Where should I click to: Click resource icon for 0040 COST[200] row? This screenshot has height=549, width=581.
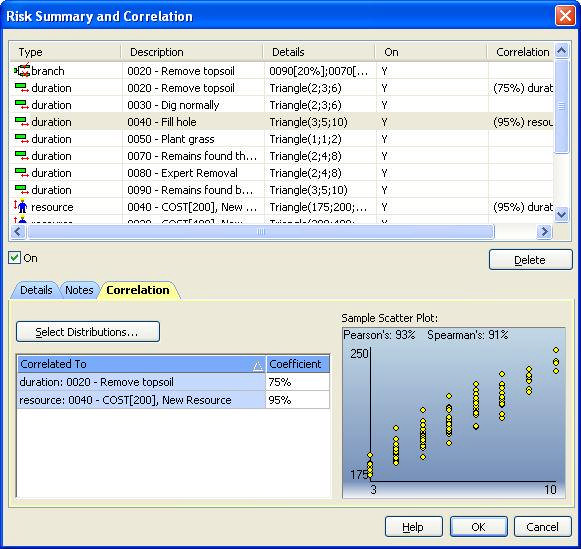[21, 206]
